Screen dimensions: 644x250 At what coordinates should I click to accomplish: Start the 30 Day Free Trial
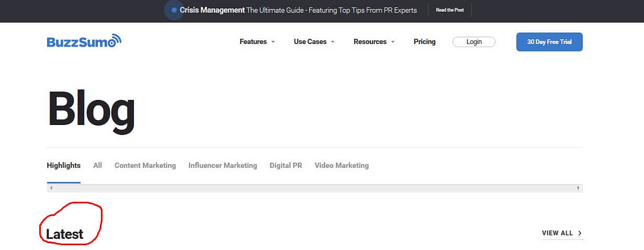pyautogui.click(x=549, y=42)
